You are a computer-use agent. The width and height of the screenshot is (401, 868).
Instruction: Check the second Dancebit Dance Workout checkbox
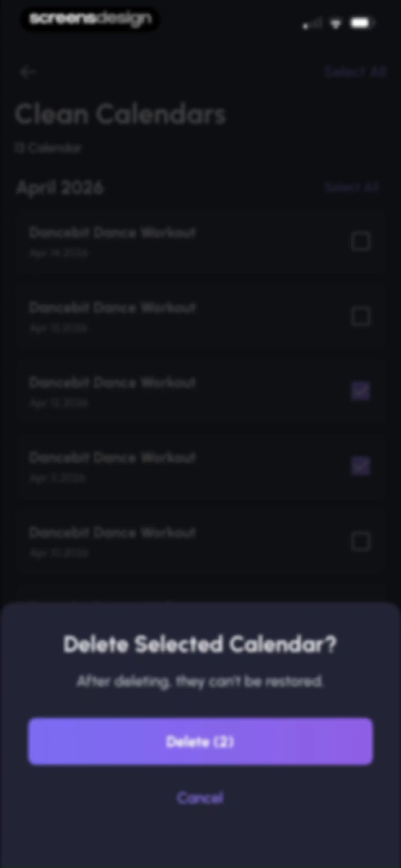[x=361, y=316]
